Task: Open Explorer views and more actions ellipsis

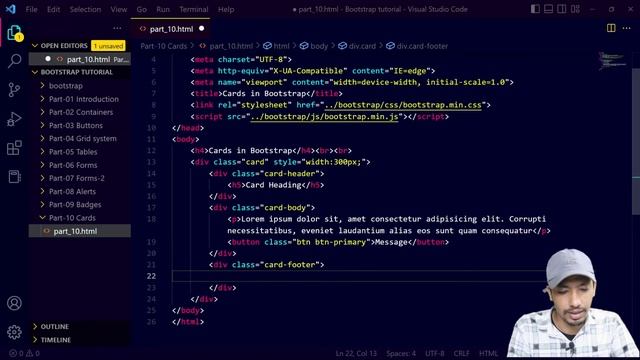Action: (117, 28)
